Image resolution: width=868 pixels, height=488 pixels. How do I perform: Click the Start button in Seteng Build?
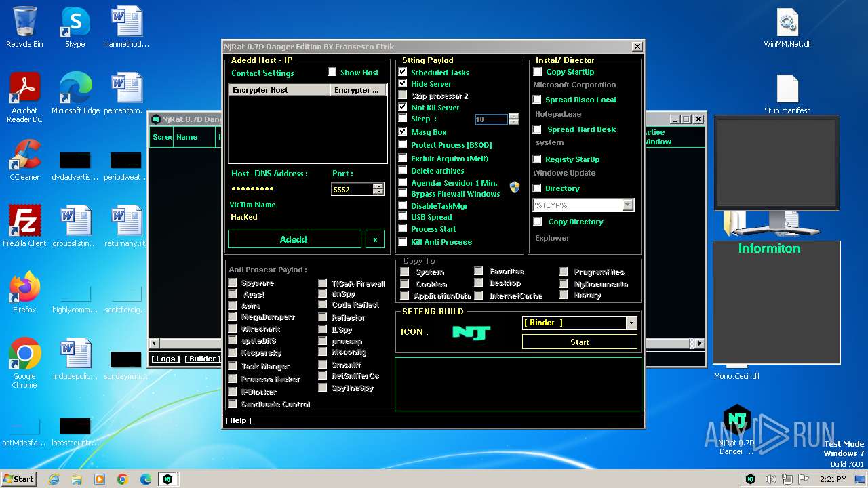pyautogui.click(x=580, y=342)
